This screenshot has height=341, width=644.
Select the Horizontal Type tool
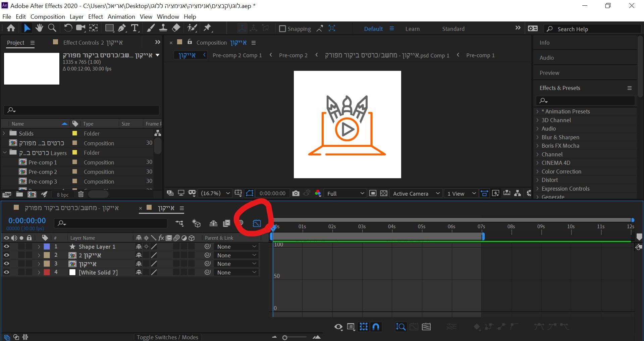pos(135,28)
